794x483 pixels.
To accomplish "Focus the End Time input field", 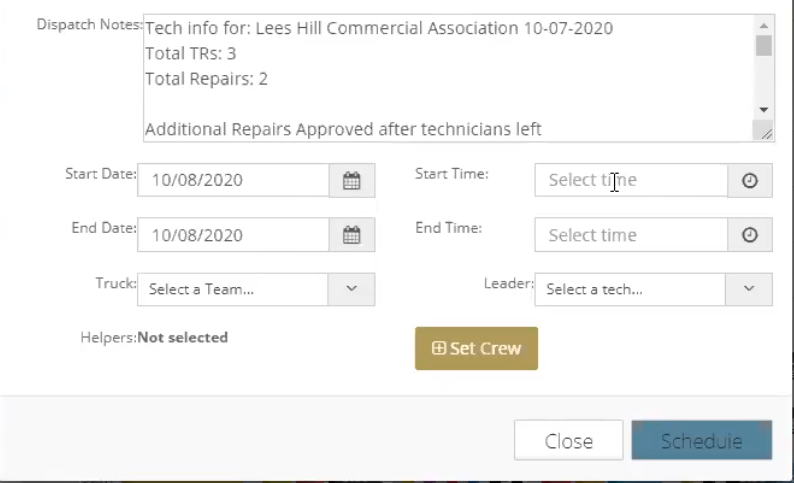I will (631, 236).
